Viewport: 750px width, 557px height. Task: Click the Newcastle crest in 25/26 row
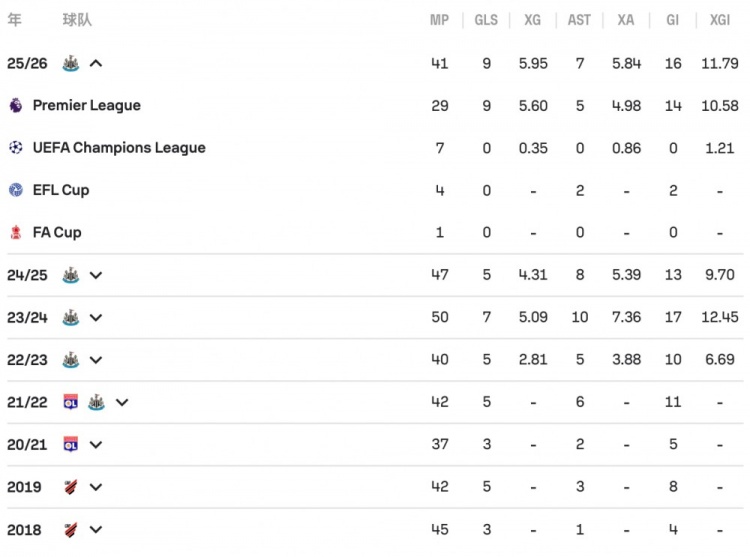[x=71, y=64]
